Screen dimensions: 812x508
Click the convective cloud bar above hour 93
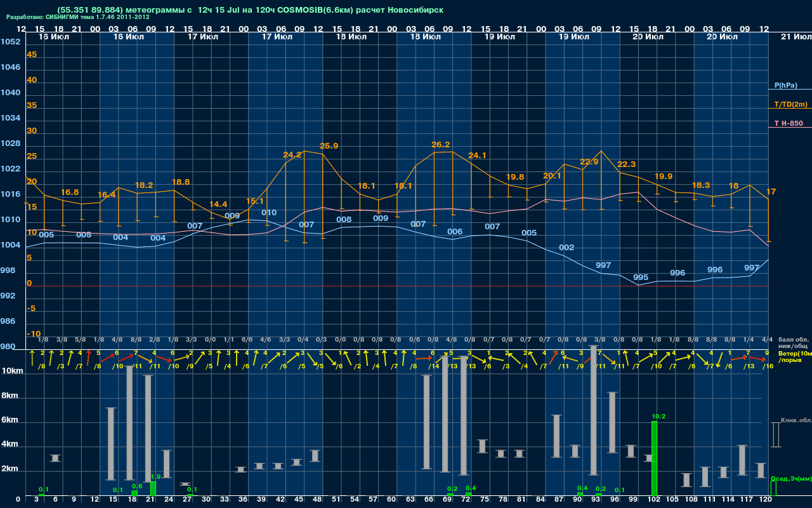coord(594,411)
